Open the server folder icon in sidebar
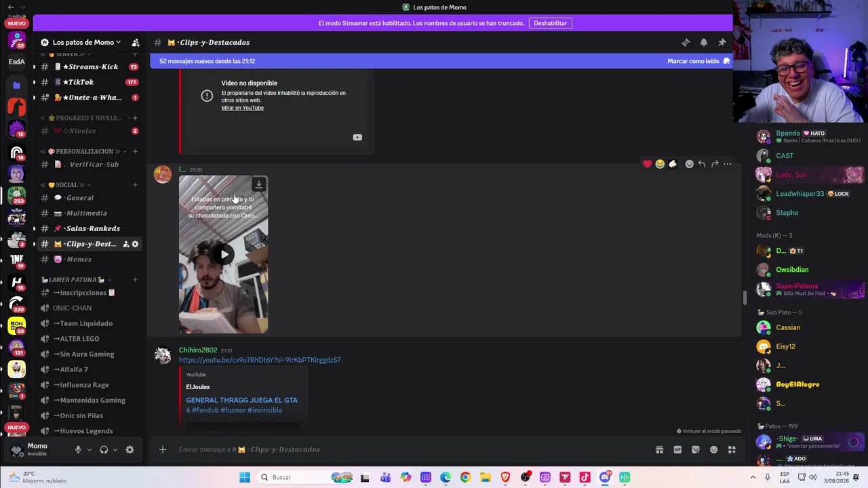The image size is (868, 488). pos(17,85)
